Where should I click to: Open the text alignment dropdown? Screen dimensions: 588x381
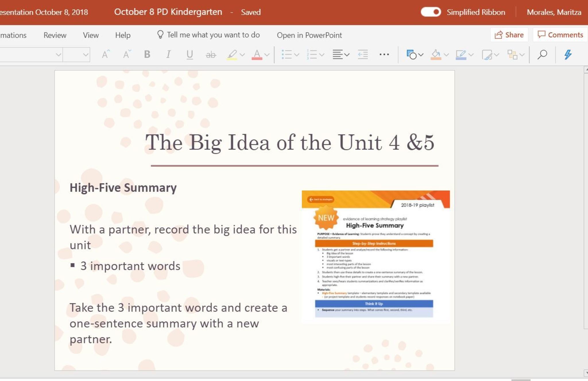tap(347, 55)
